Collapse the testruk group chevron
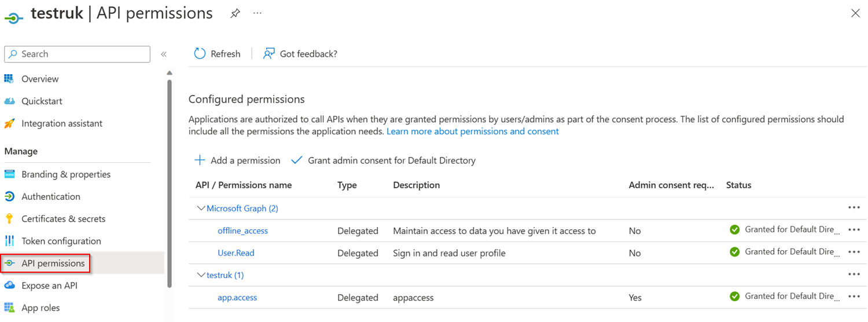 [201, 275]
